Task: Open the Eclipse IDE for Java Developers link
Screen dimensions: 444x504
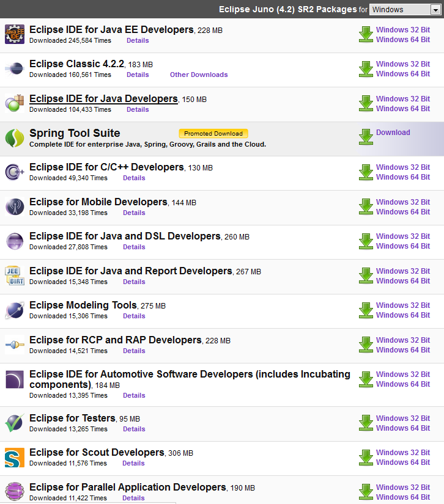Action: coord(103,99)
